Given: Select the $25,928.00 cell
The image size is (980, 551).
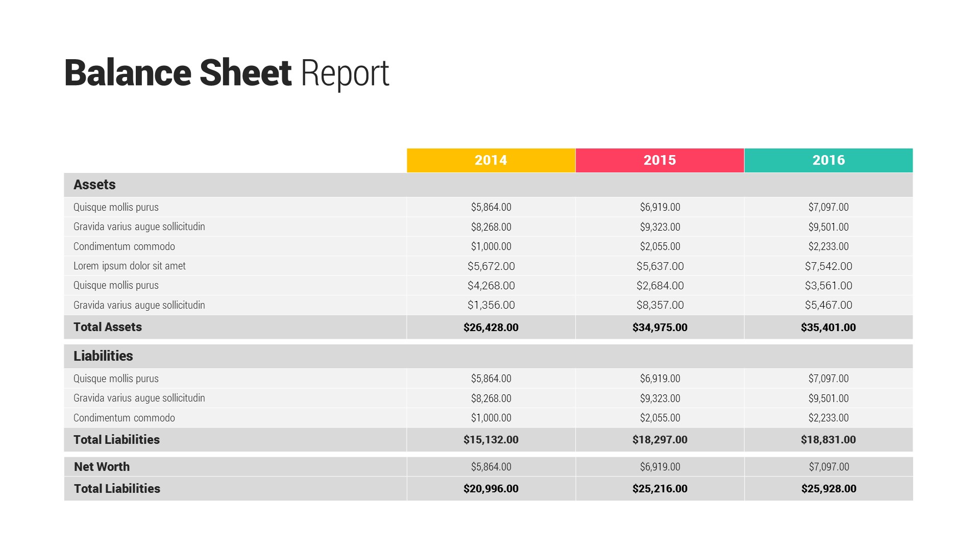Looking at the screenshot, I should tap(828, 489).
